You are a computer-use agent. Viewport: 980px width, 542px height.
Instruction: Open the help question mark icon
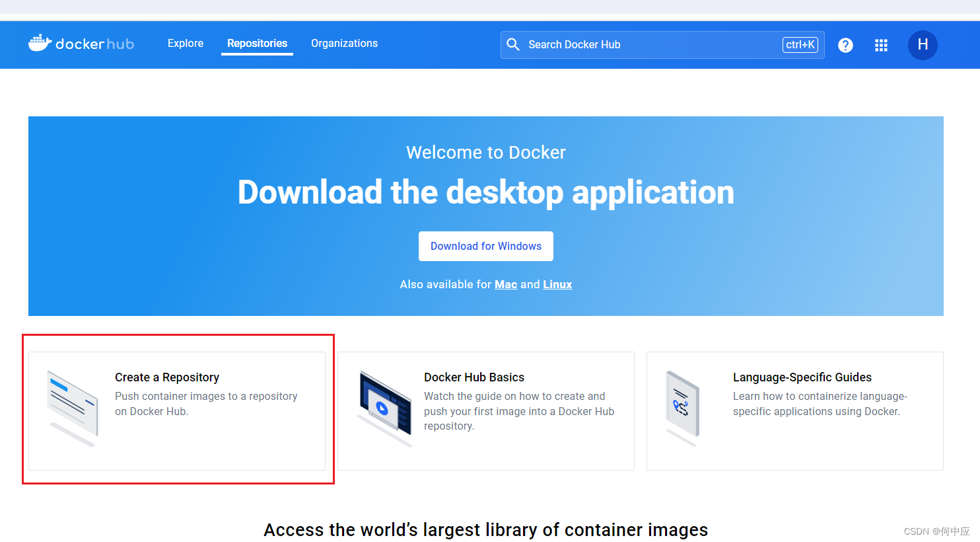coord(845,45)
